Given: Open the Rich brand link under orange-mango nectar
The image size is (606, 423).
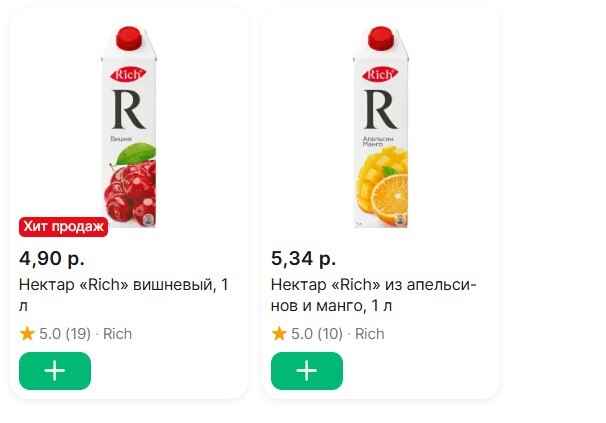Looking at the screenshot, I should tap(369, 334).
